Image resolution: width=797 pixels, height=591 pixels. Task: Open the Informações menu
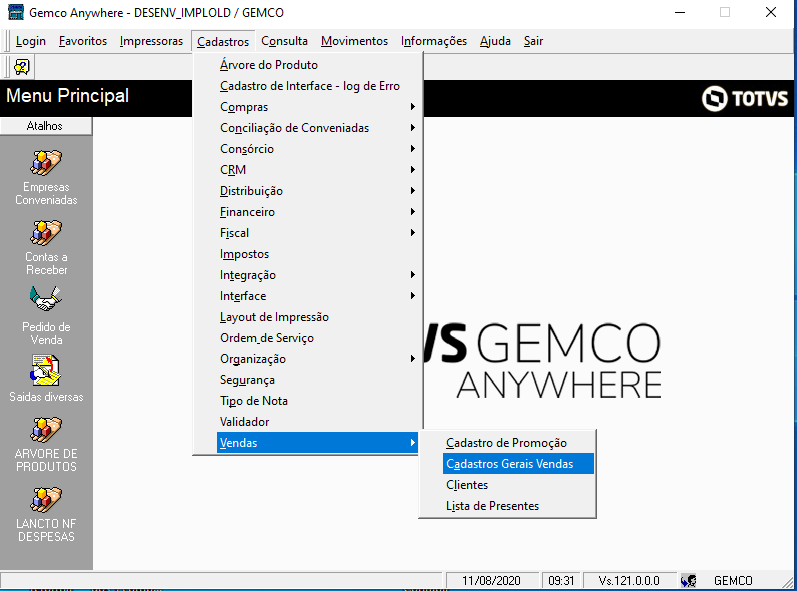[434, 41]
